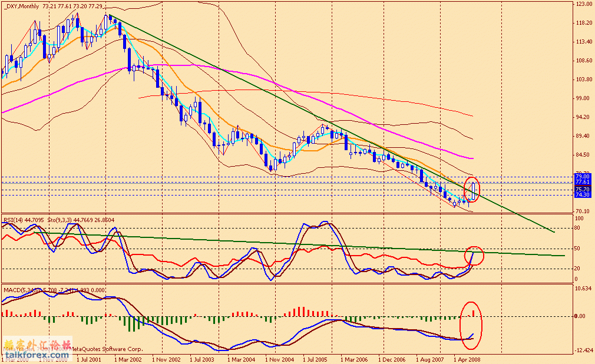Click the 89.40 price axis label
Image resolution: width=595 pixels, height=364 pixels.
[582, 136]
